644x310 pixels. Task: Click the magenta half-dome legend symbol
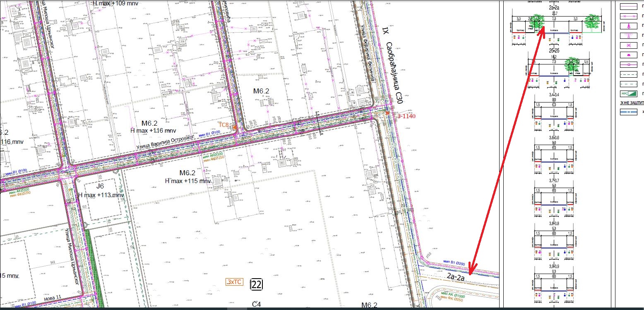628,55
